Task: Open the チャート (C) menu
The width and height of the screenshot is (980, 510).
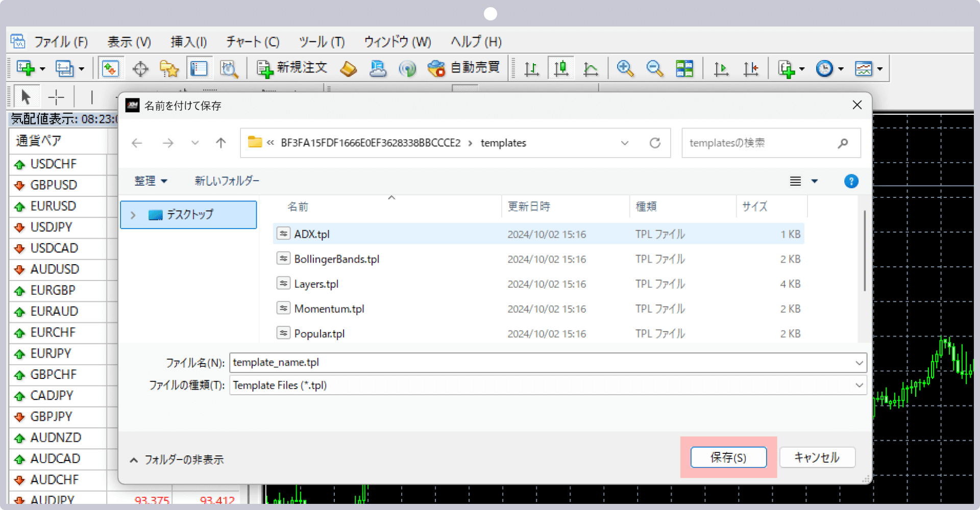Action: point(253,42)
